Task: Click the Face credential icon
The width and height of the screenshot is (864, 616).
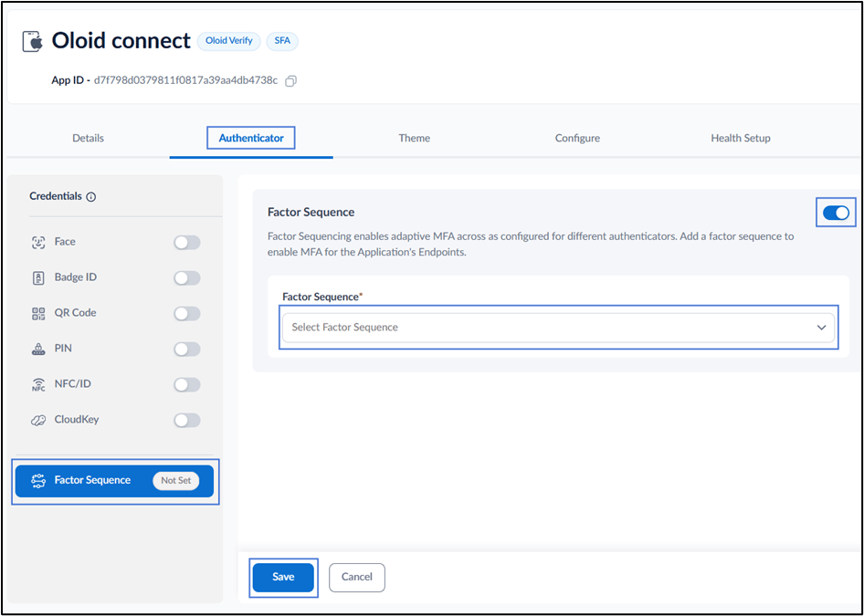Action: pyautogui.click(x=37, y=242)
